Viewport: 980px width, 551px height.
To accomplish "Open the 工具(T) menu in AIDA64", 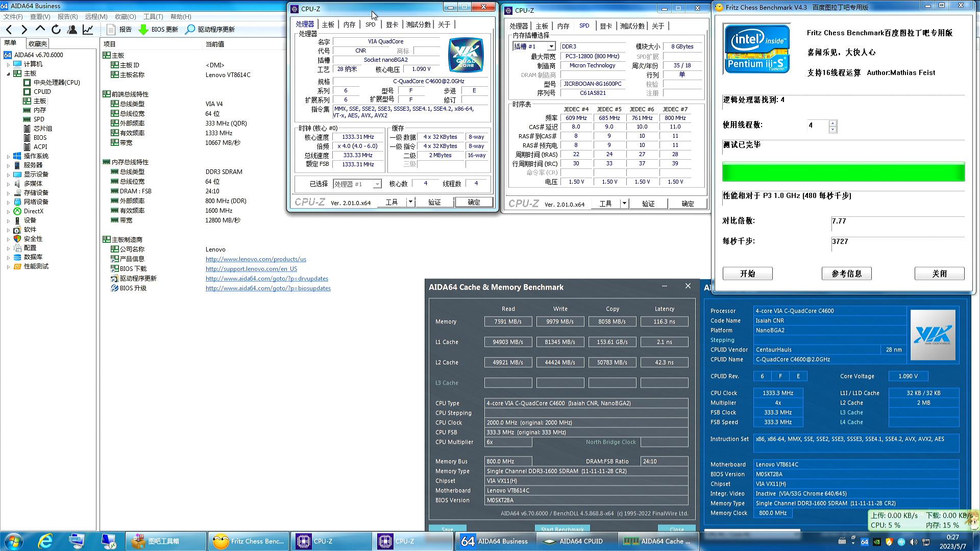I will click(153, 17).
